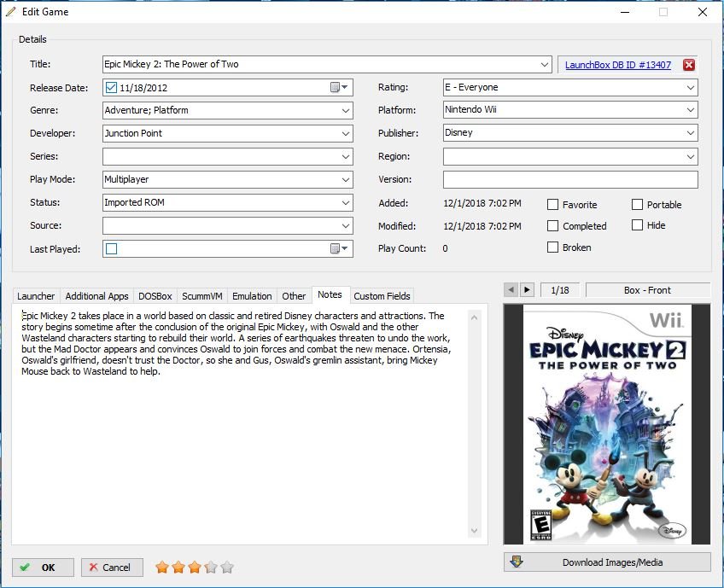Screen dimensions: 724x588
Task: Click the Cancel button
Action: coord(112,568)
